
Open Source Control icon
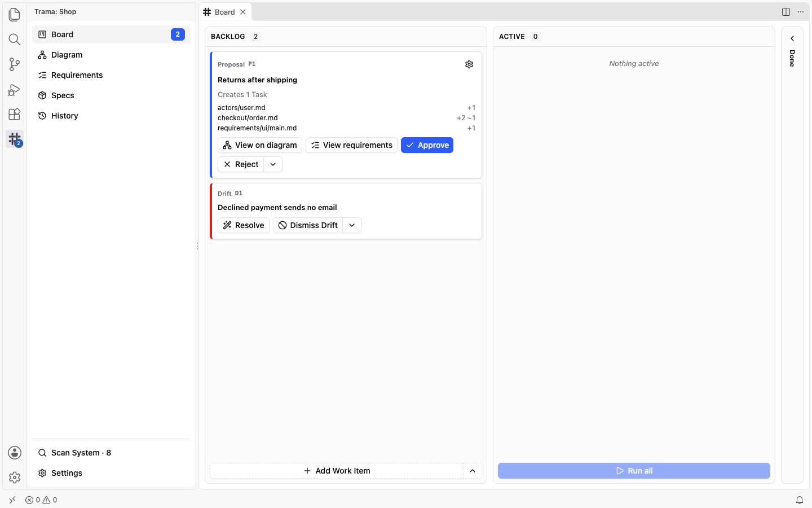[15, 64]
